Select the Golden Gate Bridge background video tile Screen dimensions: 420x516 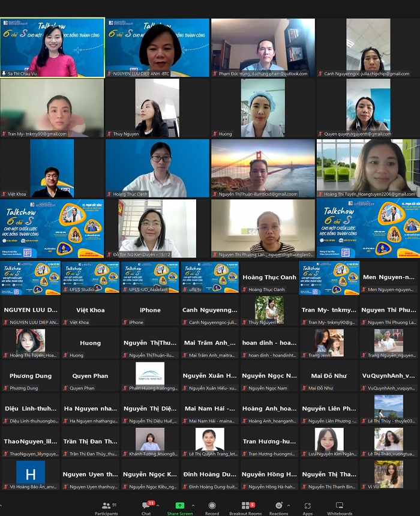click(263, 168)
